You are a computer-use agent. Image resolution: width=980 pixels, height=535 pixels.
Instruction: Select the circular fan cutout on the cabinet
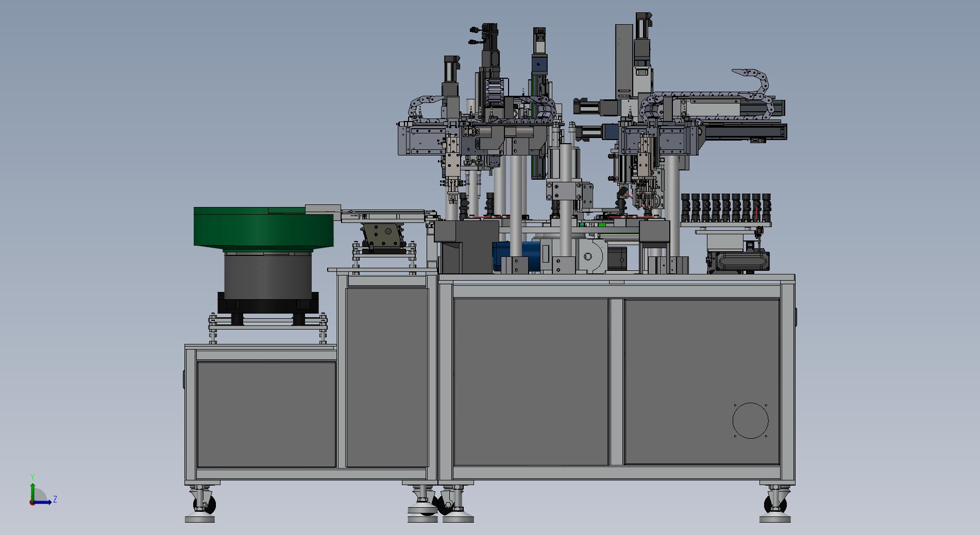(x=750, y=421)
